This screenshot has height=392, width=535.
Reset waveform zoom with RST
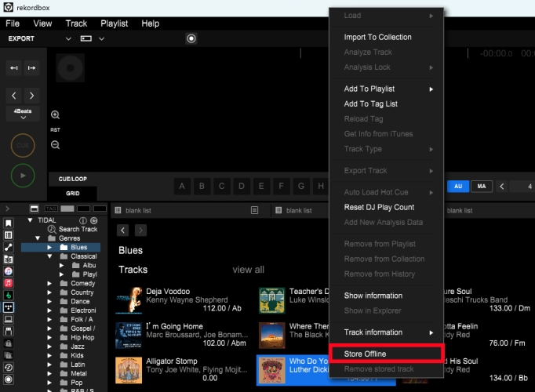pos(55,130)
